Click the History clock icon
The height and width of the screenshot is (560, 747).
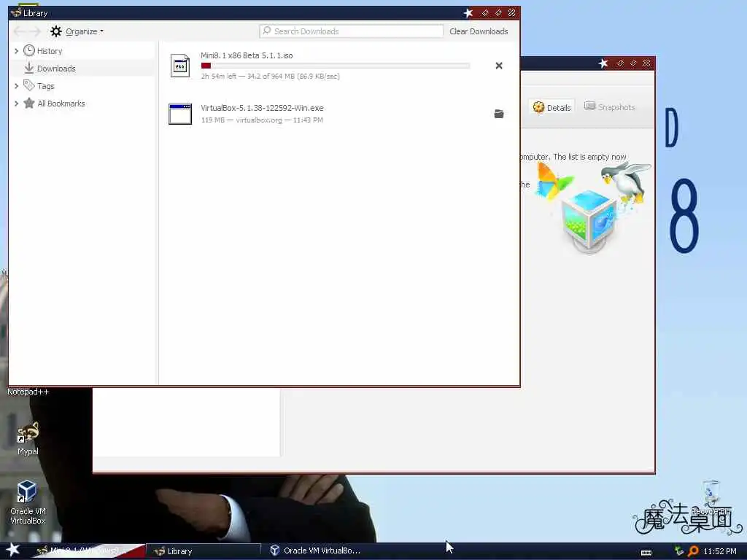click(29, 50)
